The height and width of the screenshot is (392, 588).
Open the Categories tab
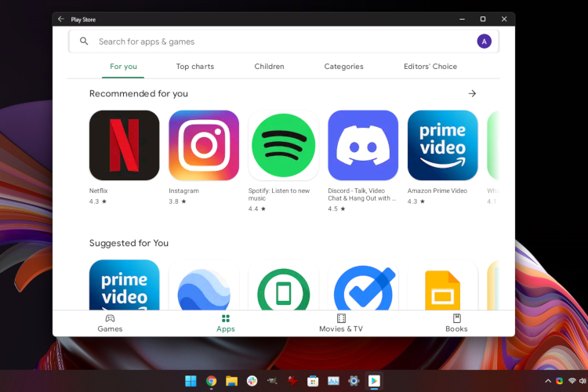click(x=343, y=67)
